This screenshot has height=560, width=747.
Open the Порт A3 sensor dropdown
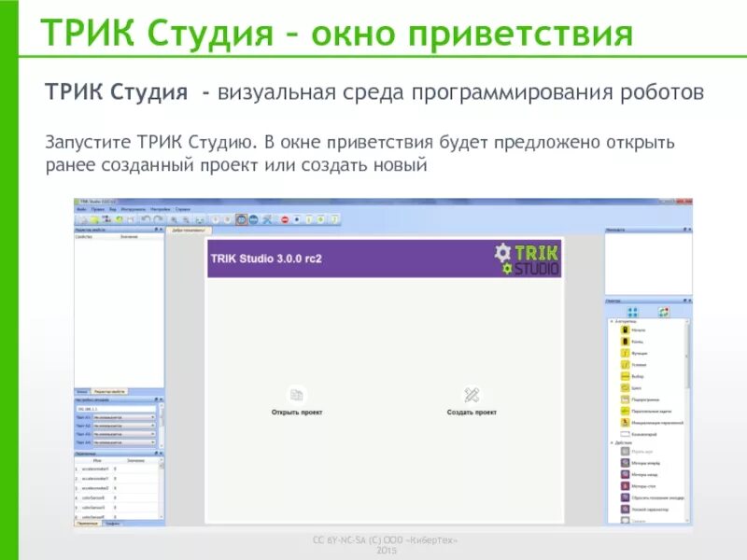click(124, 434)
